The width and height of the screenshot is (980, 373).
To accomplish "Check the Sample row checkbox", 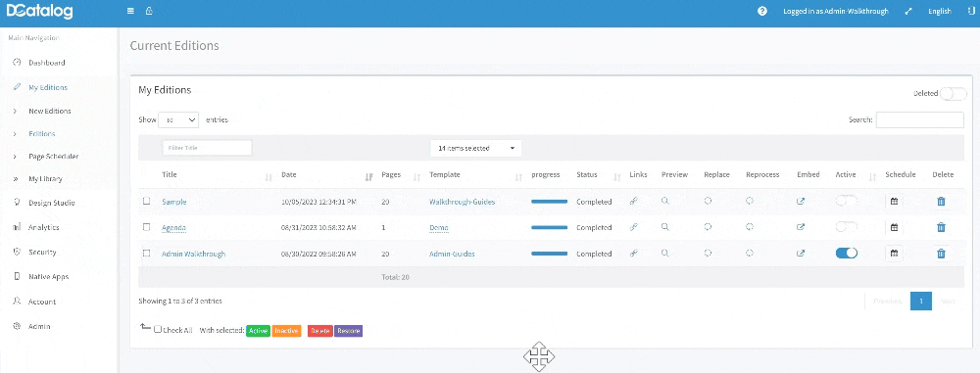I will tap(147, 201).
